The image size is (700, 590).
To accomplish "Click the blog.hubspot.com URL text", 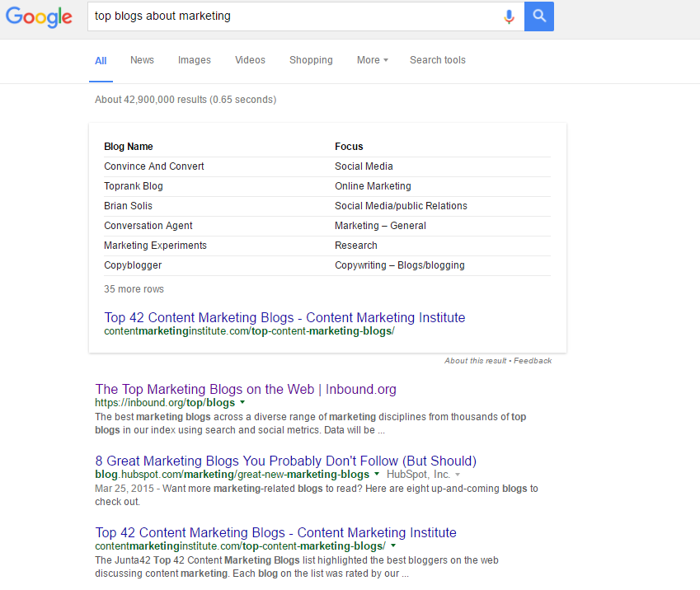I will click(x=233, y=475).
